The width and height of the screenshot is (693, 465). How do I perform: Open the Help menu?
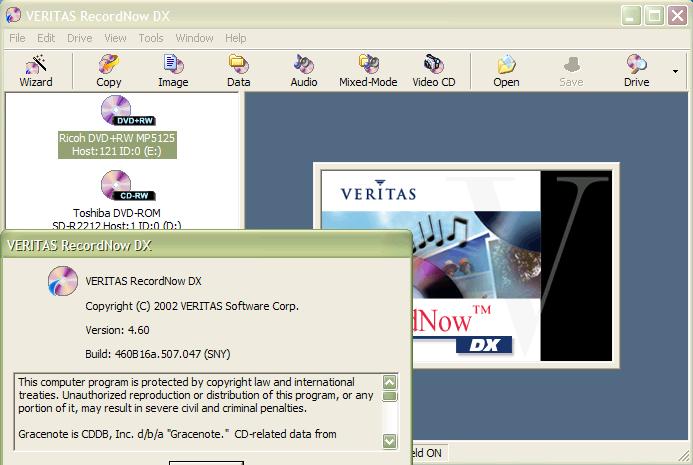(236, 38)
